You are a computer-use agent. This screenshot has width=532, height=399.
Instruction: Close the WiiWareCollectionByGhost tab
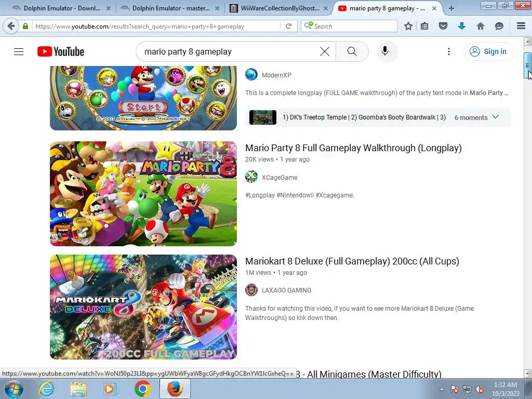(325, 8)
